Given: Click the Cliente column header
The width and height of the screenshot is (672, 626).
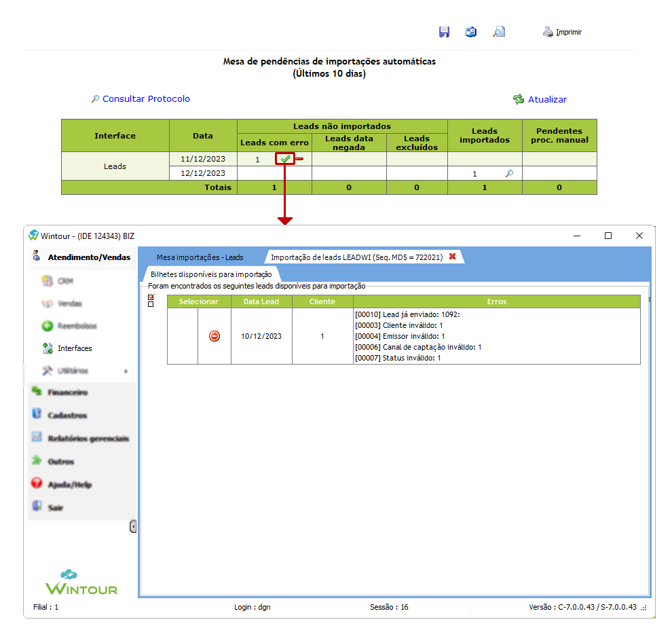Looking at the screenshot, I should click(x=322, y=301).
